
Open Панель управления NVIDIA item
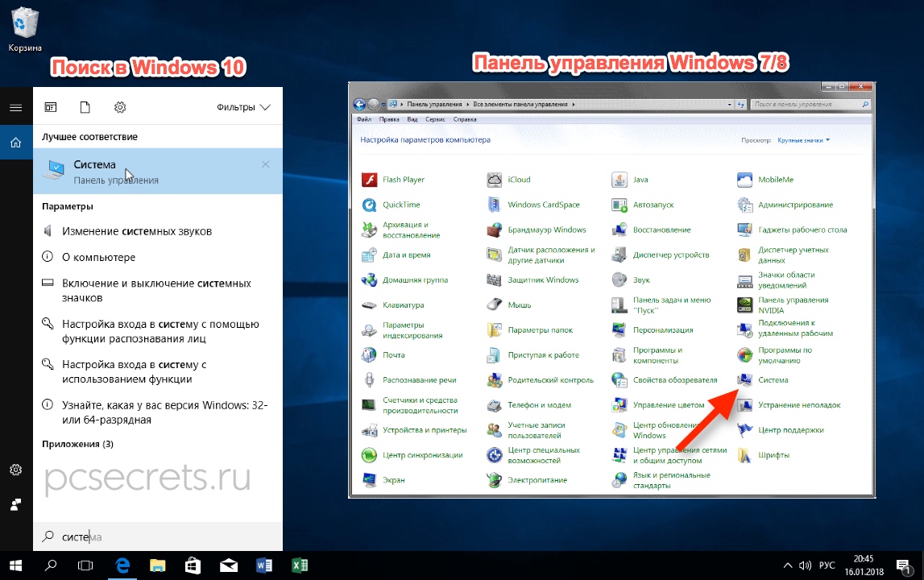pos(783,304)
